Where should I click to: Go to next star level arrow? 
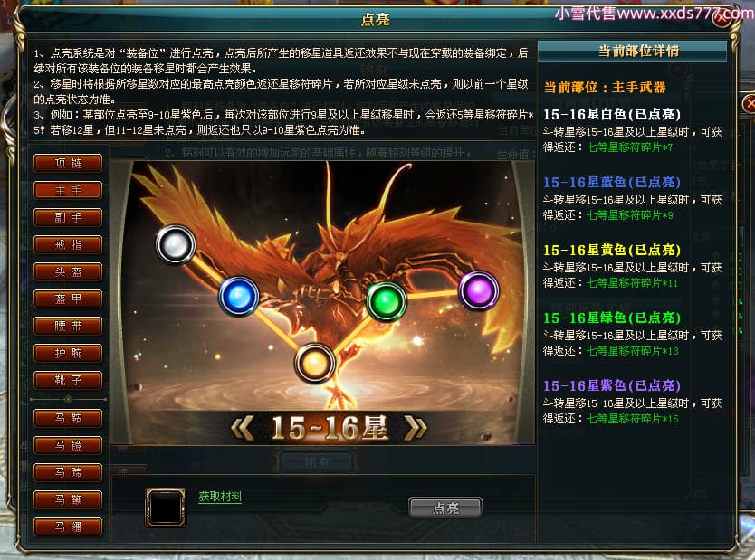415,428
